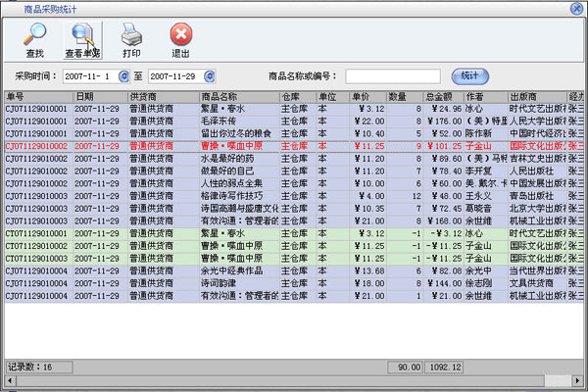Sort by the 单号 column header

coord(37,97)
